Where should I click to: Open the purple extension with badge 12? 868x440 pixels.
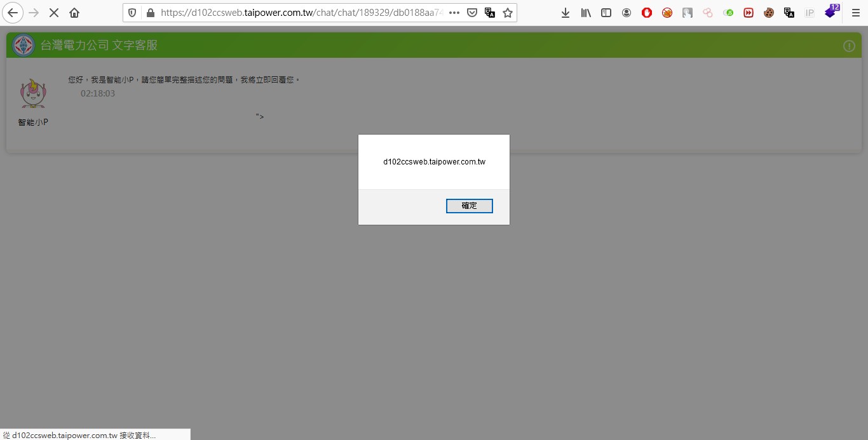coord(831,11)
